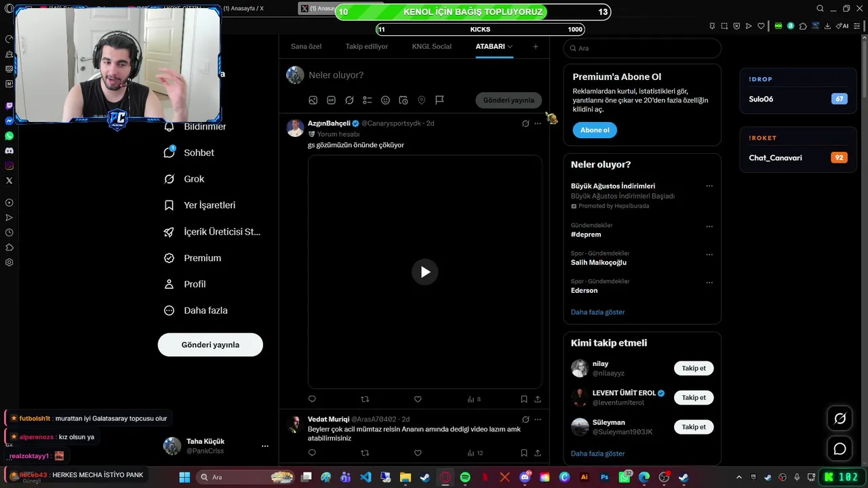The height and width of the screenshot is (488, 868).
Task: Click the X search field Ara
Action: (x=642, y=48)
